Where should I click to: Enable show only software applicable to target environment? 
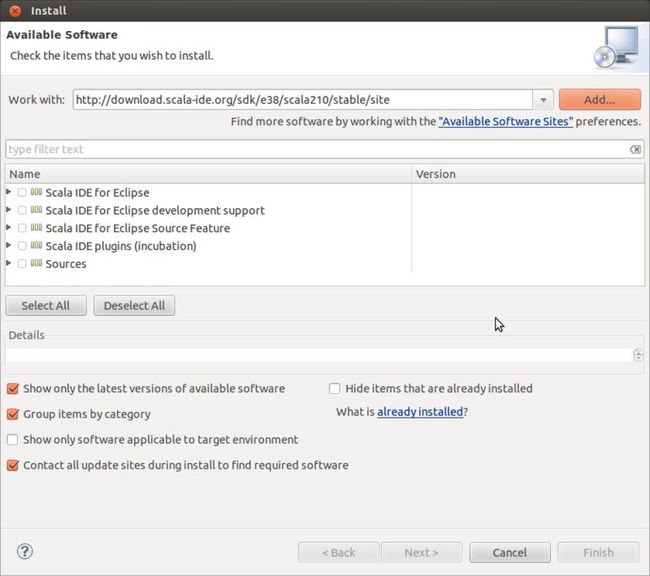click(x=13, y=440)
